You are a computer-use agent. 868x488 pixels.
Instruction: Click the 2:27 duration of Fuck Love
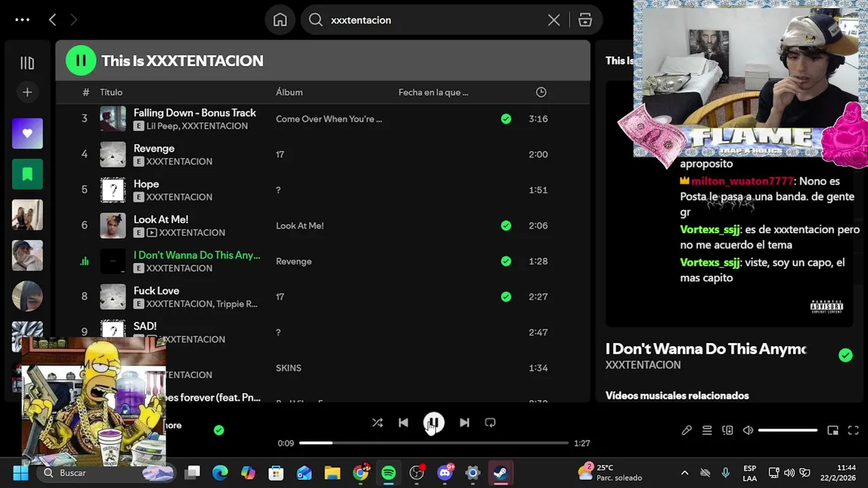(x=538, y=297)
